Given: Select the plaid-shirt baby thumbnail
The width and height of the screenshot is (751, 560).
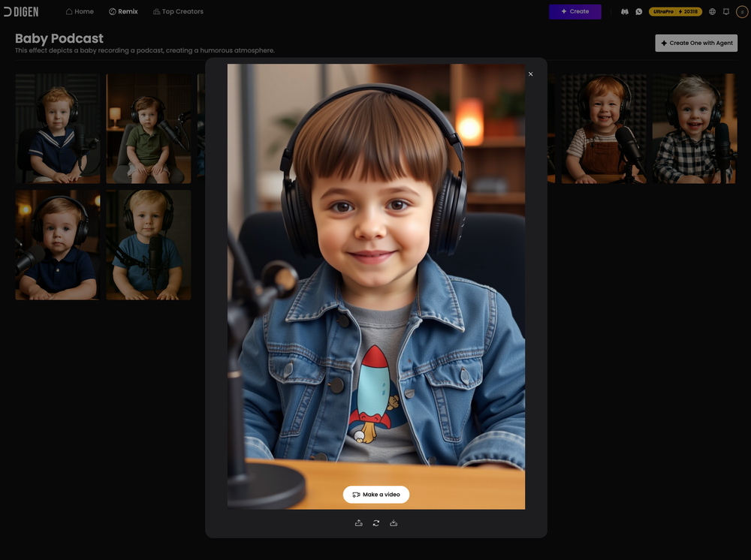Looking at the screenshot, I should tap(695, 128).
